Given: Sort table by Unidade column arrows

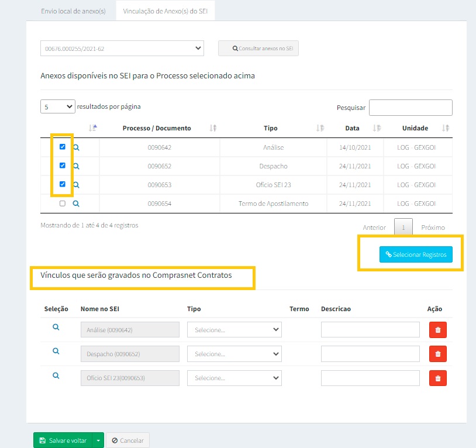Looking at the screenshot, I should coord(446,128).
